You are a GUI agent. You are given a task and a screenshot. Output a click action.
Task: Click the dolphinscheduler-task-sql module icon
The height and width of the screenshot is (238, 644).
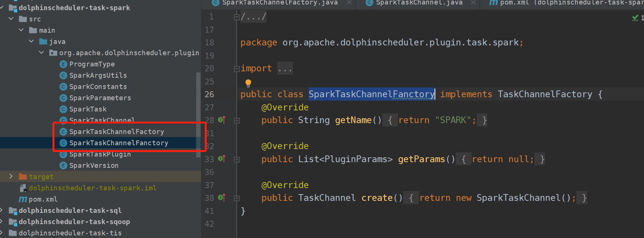click(x=13, y=211)
